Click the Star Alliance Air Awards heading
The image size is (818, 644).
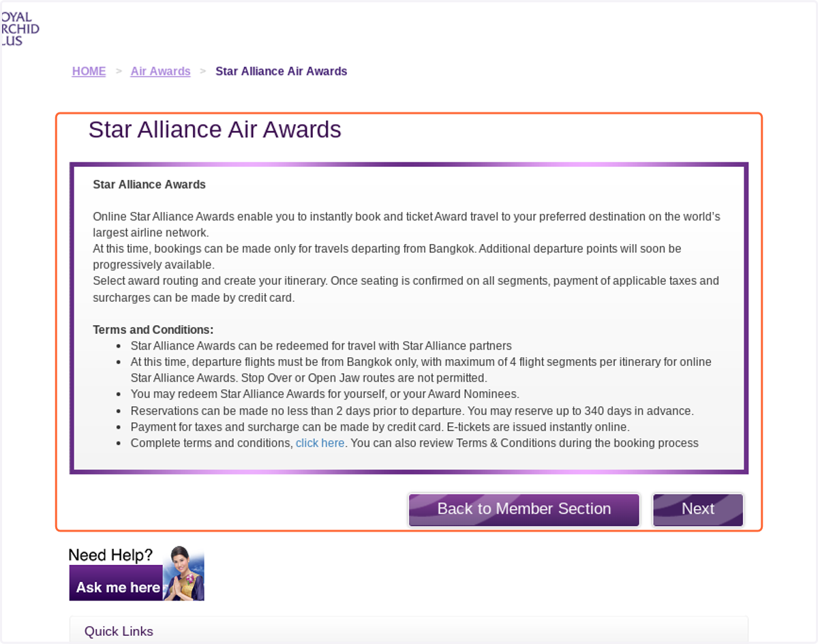(215, 129)
